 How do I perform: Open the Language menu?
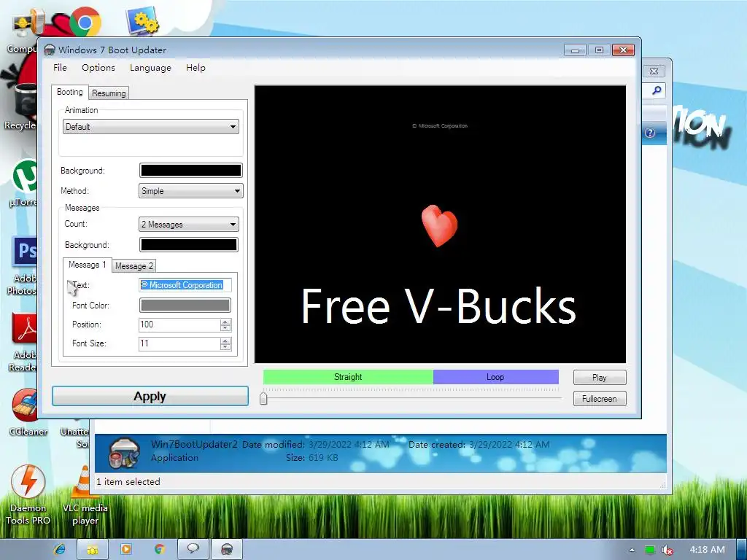coord(150,68)
